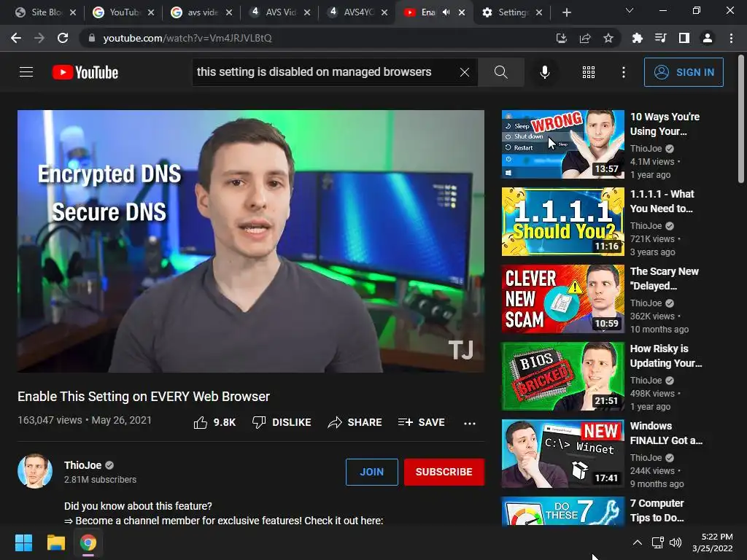The image size is (747, 560).
Task: Toggle the Chrome side panel icon
Action: [x=684, y=38]
